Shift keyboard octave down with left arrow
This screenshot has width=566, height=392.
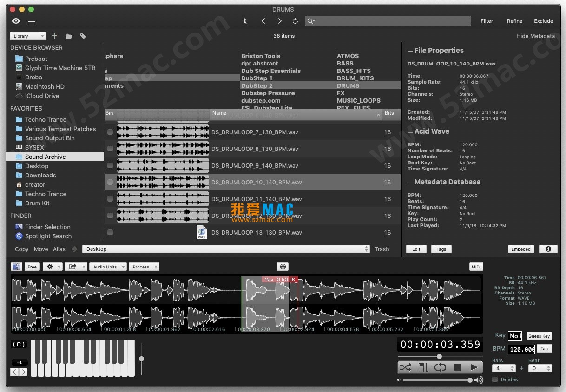(14, 372)
